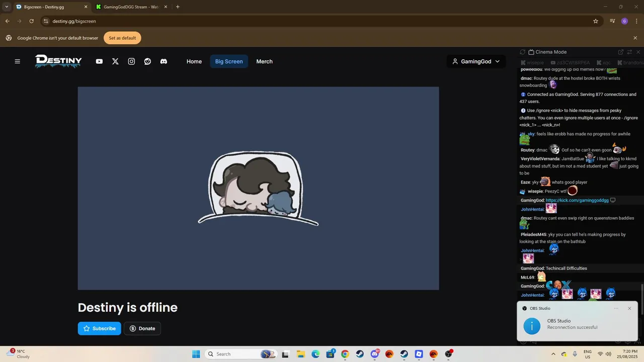The height and width of the screenshot is (362, 644).
Task: Open Chrome tab search dropdown
Action: (x=7, y=7)
